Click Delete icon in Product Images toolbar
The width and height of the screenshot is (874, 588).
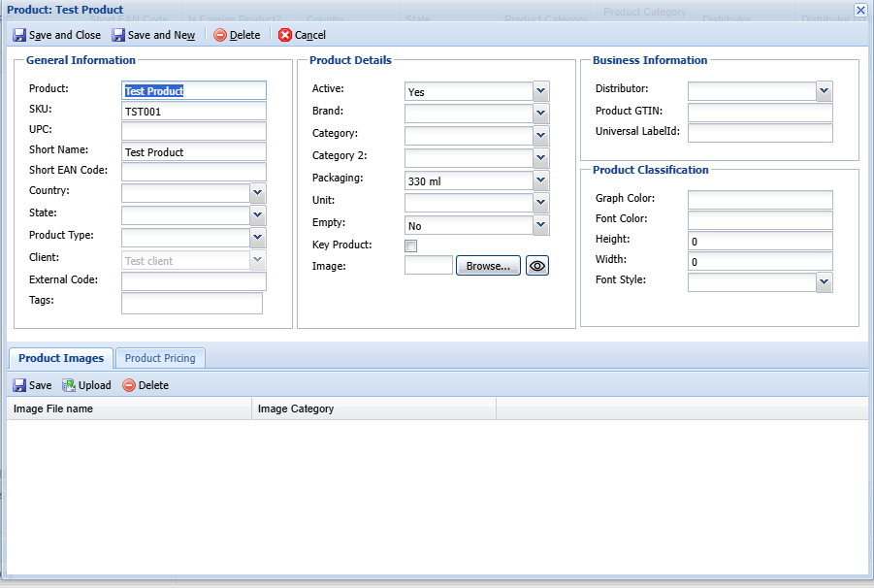pos(129,385)
